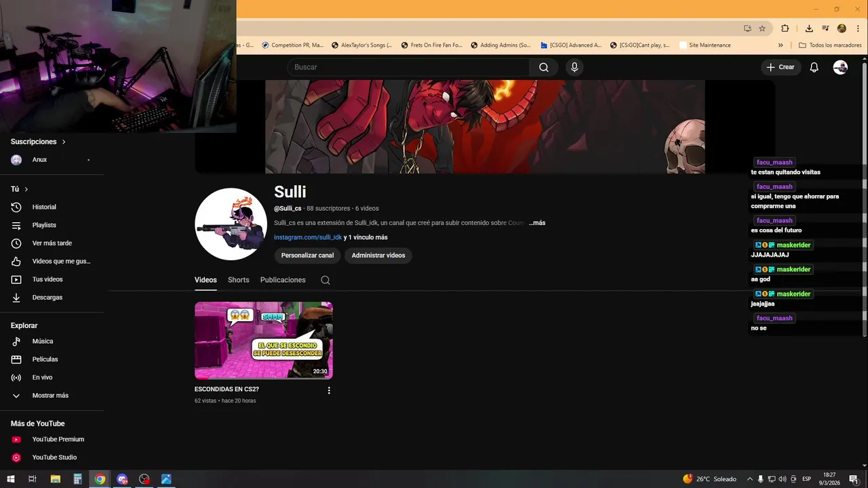This screenshot has height=488, width=868.
Task: Open Frets On Fire Fan bookmark
Action: pos(431,45)
